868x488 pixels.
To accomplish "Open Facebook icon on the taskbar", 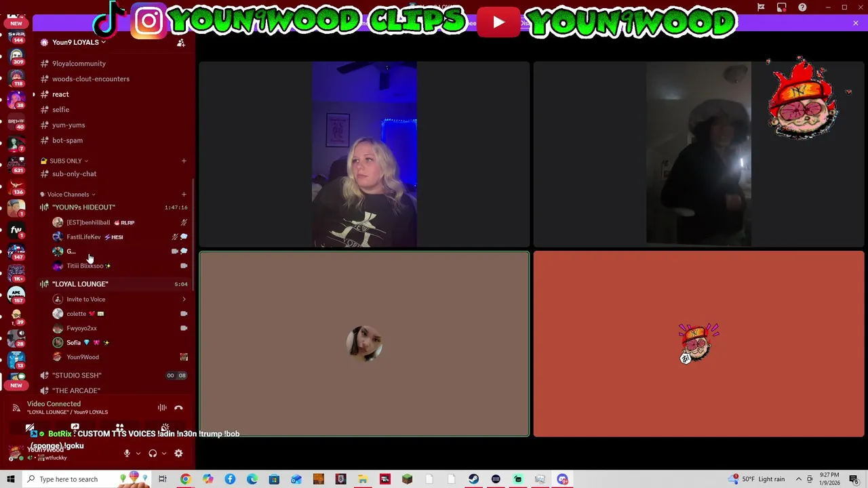I will 230,479.
